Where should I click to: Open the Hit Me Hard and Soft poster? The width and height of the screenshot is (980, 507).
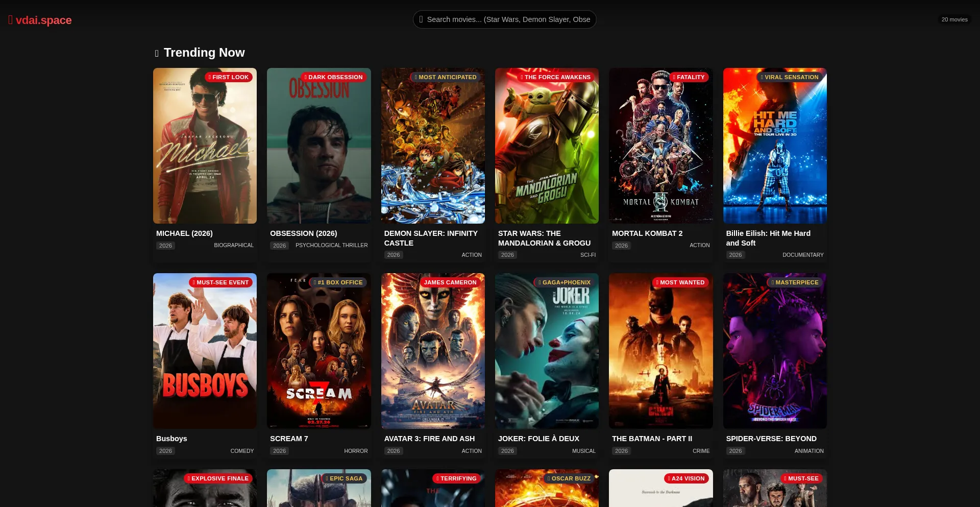click(775, 146)
